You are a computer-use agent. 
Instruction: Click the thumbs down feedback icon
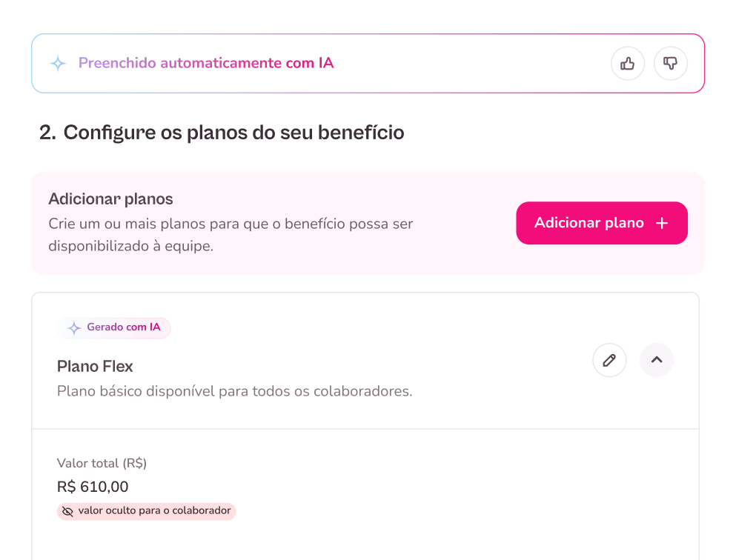point(671,63)
